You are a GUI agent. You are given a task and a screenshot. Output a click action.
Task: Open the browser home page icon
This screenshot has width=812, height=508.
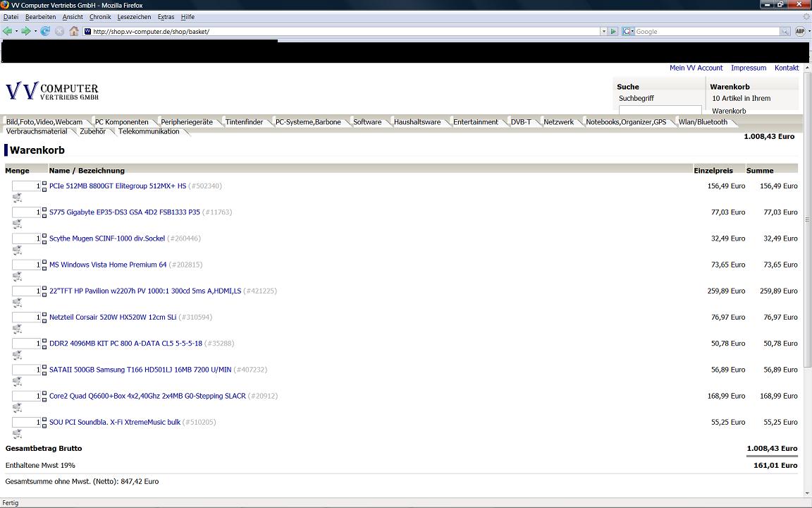[73, 31]
